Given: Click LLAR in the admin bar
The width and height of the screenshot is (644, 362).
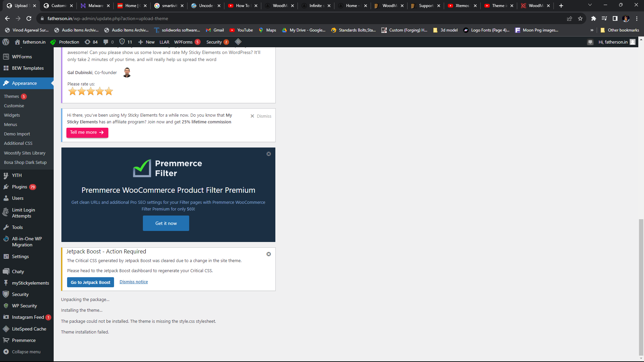Looking at the screenshot, I should coord(164,42).
